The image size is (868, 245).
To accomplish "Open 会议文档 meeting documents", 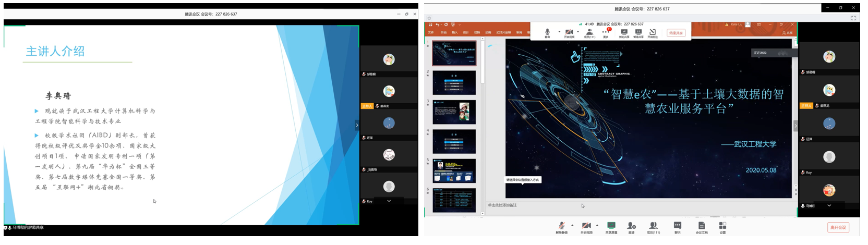I will pyautogui.click(x=701, y=226).
